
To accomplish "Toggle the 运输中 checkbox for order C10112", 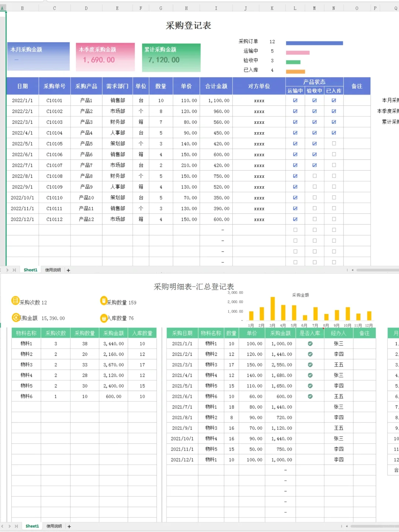I will pyautogui.click(x=295, y=219).
